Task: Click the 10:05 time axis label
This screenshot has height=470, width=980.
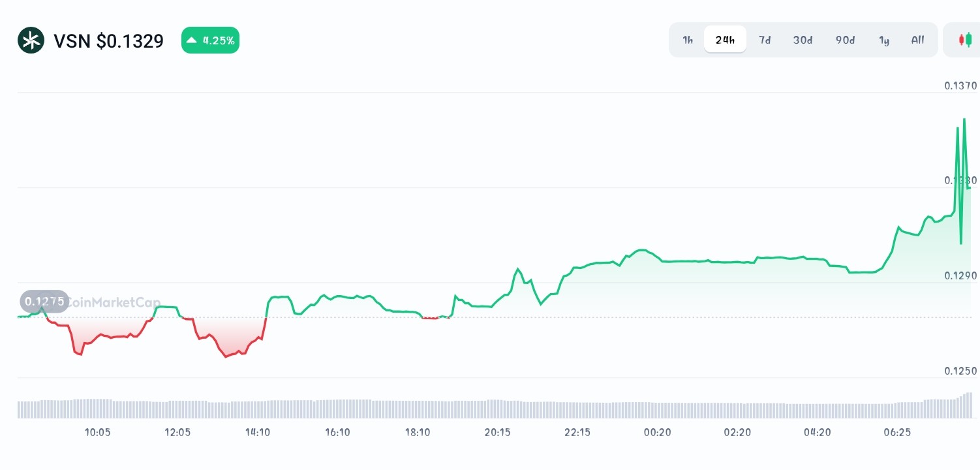Action: click(x=97, y=433)
